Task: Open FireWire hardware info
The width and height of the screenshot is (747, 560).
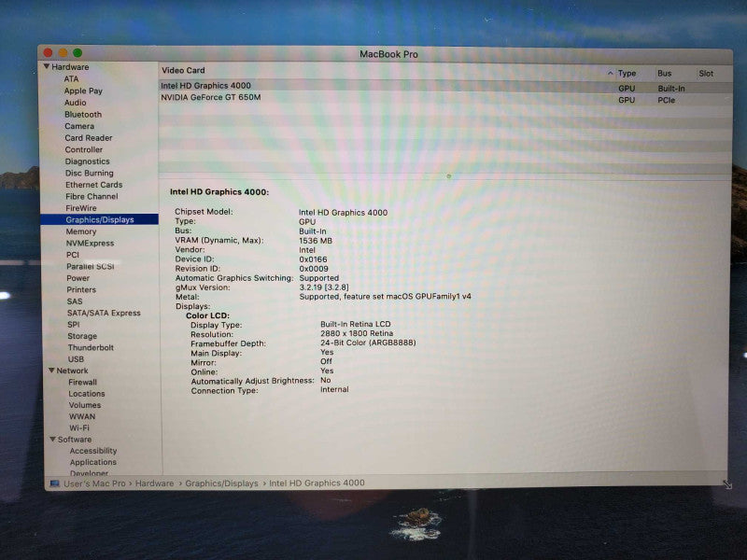Action: 81,208
